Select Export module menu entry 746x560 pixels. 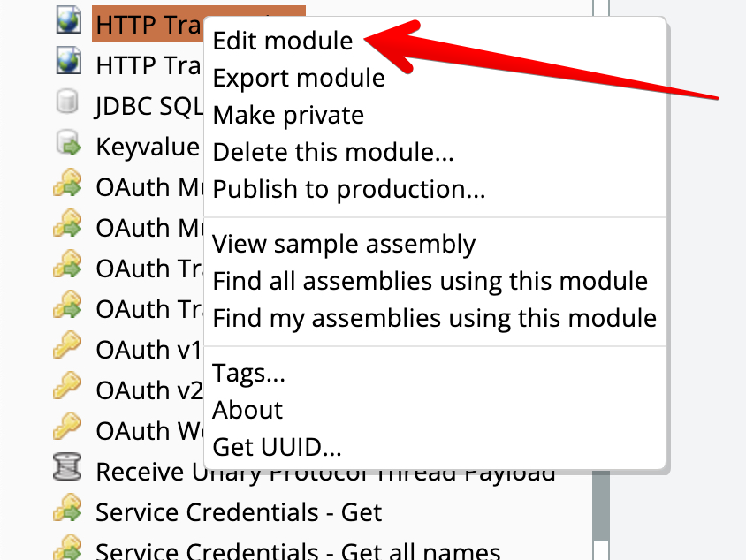click(x=299, y=78)
